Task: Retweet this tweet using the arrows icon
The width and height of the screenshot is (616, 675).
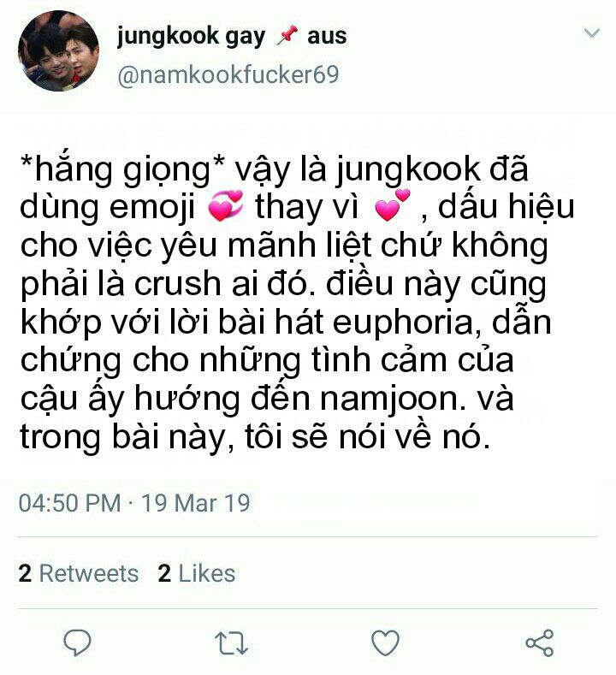Action: (231, 643)
